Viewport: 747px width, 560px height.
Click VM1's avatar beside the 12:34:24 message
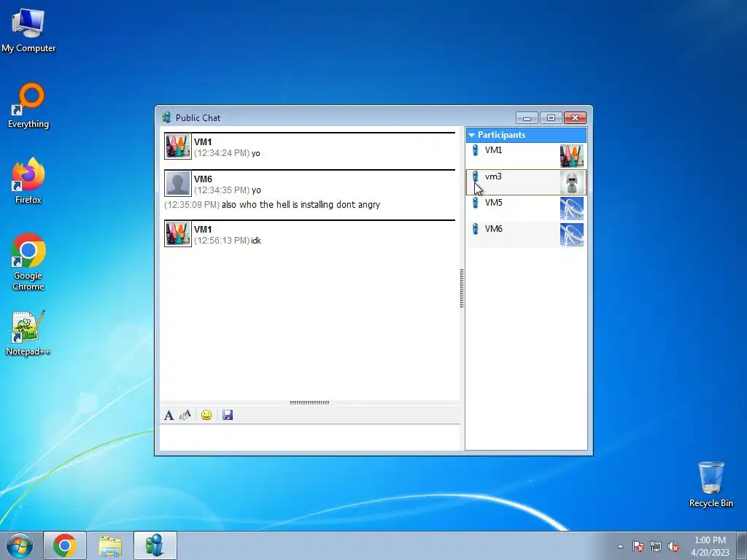tap(178, 146)
